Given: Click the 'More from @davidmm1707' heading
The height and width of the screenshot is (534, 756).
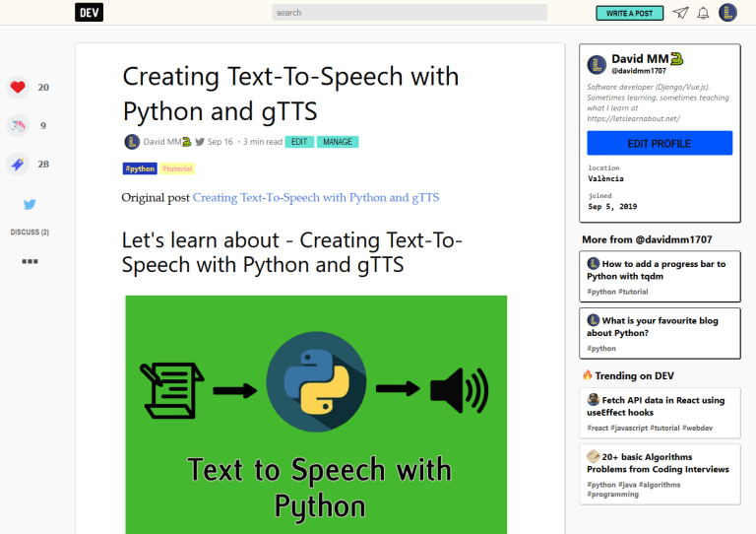Looking at the screenshot, I should 647,239.
